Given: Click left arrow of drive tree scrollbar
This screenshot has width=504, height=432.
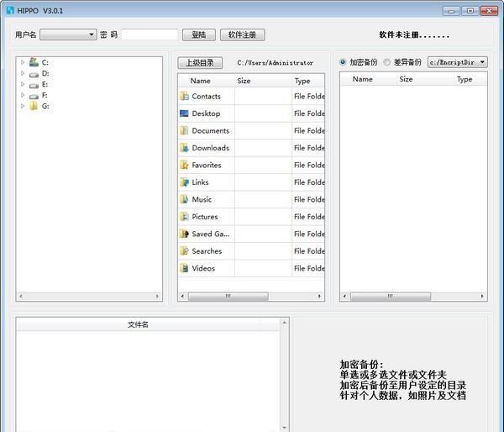Looking at the screenshot, I should [20, 296].
